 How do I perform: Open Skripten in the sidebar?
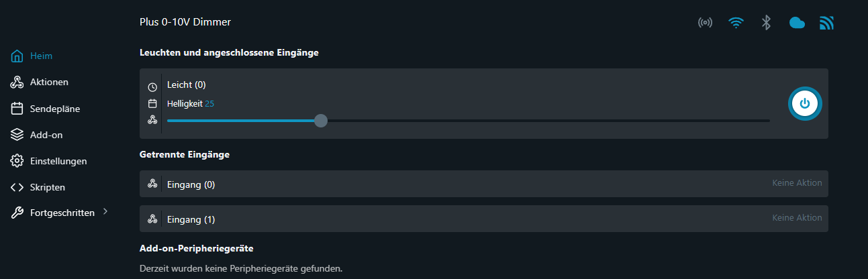[47, 187]
